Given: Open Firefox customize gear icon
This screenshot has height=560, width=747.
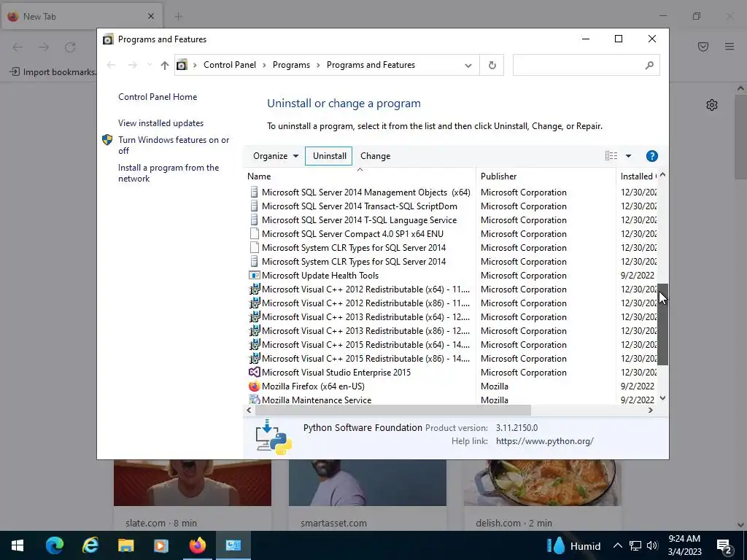Looking at the screenshot, I should pos(712,105).
